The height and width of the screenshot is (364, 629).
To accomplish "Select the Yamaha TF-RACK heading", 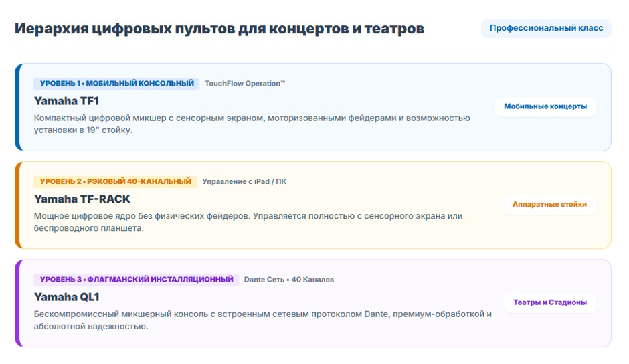I will pos(82,199).
